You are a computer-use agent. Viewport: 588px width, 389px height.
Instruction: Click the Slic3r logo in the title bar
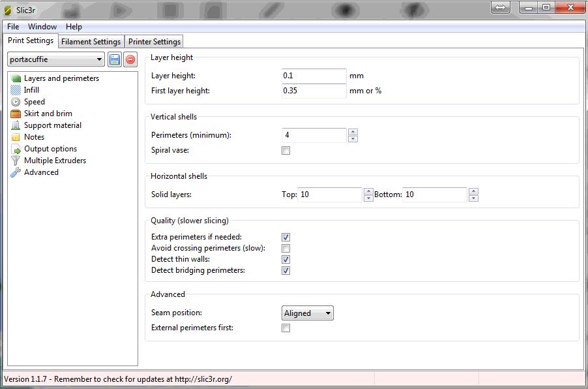[x=8, y=10]
